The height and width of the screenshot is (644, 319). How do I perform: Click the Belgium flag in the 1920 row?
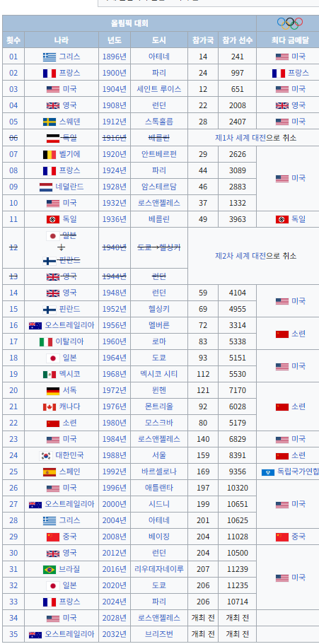pyautogui.click(x=50, y=154)
